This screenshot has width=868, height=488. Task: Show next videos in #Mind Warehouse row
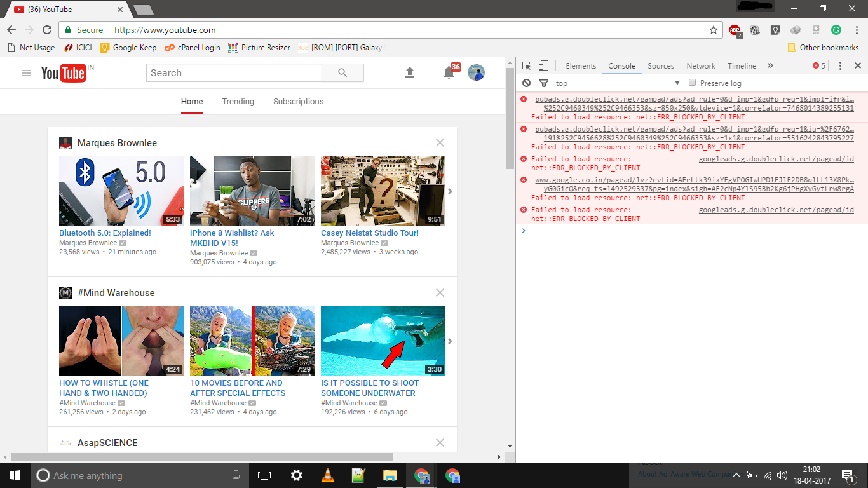pos(450,341)
